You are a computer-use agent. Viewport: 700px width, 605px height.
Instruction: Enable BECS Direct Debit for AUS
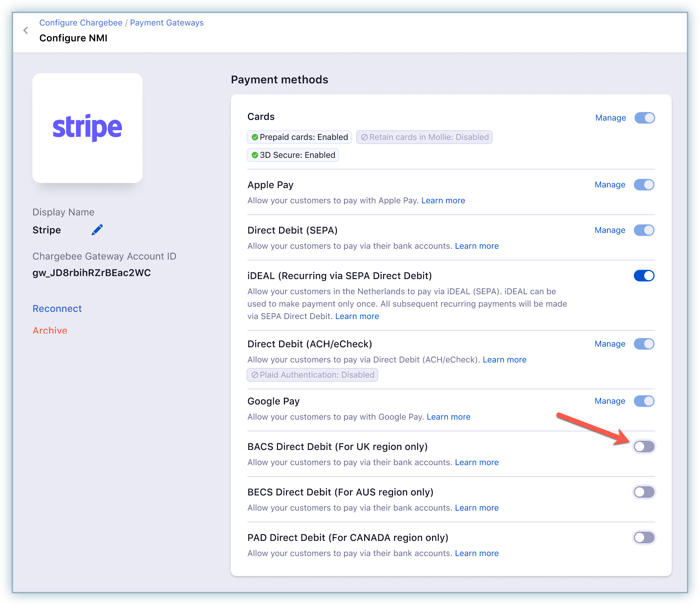coord(644,492)
